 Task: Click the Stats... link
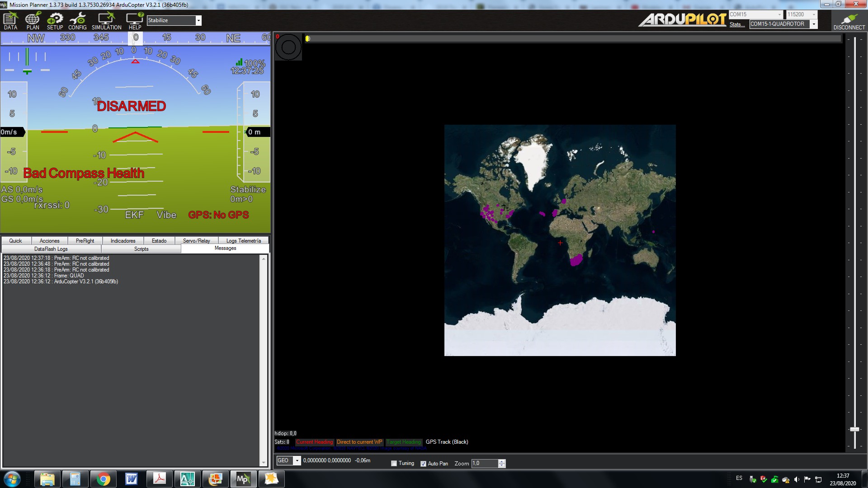[x=736, y=24]
